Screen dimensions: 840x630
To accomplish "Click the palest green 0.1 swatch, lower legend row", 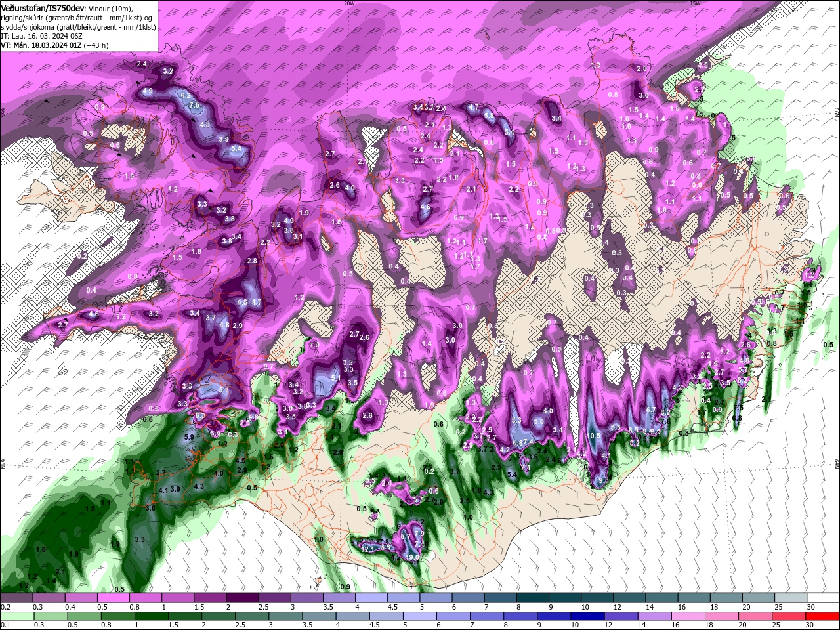I will coord(16,616).
